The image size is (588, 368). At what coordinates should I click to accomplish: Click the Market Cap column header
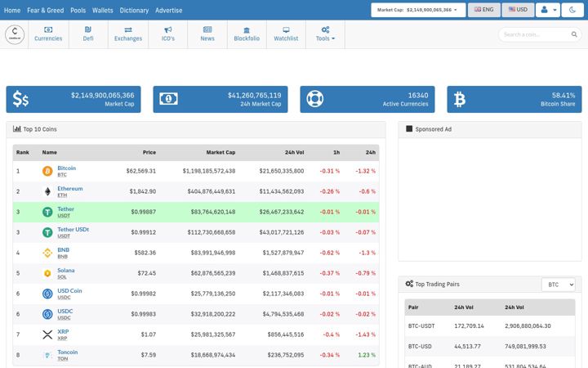220,152
